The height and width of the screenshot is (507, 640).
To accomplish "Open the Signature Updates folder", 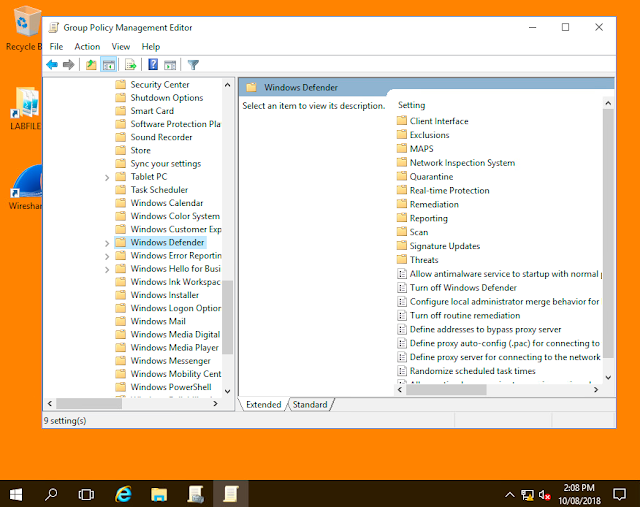I will 444,246.
